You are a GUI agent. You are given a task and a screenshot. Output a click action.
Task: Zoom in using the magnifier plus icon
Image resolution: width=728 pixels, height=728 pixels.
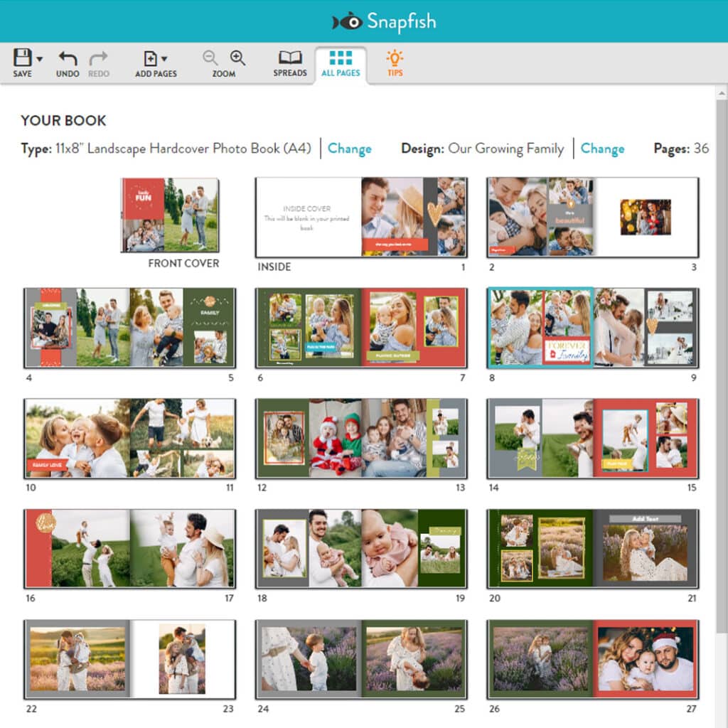[236, 58]
